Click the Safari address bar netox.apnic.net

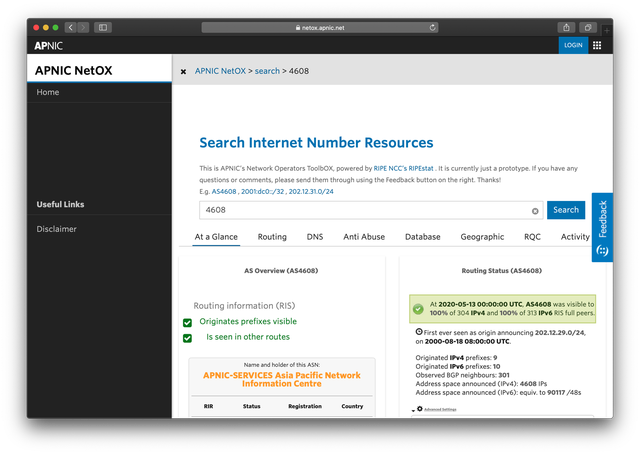(320, 27)
